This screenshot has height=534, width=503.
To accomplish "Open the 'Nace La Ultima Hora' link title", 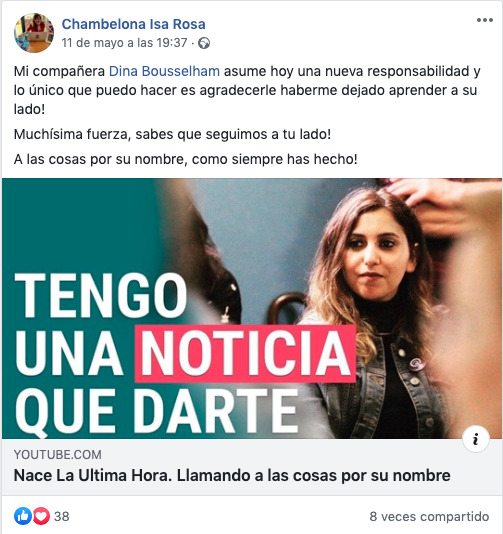I will (x=232, y=475).
